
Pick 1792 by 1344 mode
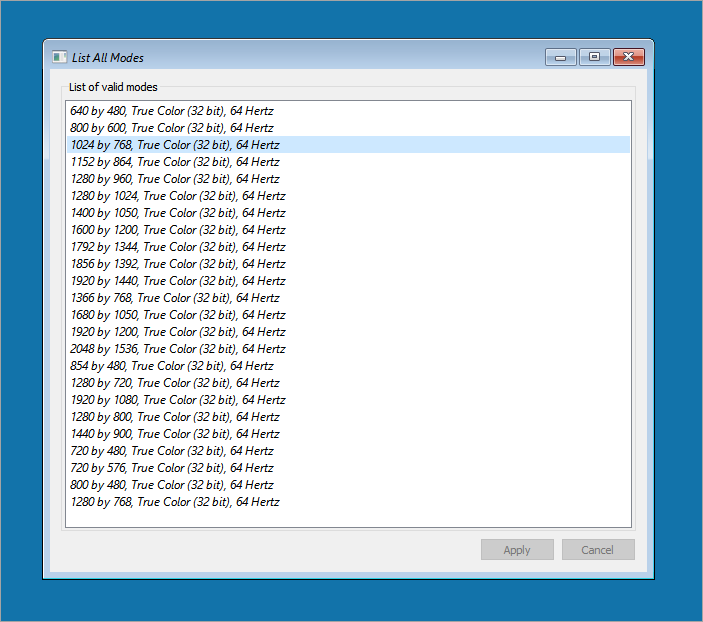click(x=348, y=247)
